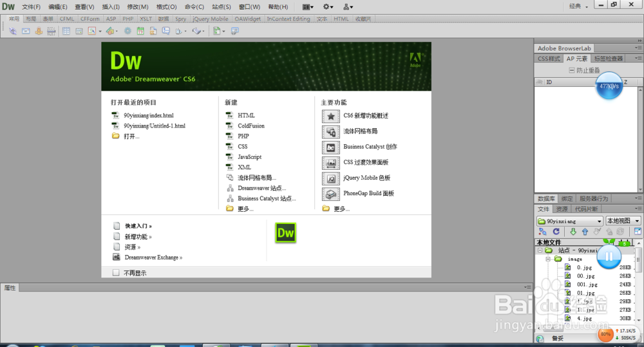Viewport: 644px width, 347px height.
Task: Collapse the 属性 panel header
Action: point(10,288)
